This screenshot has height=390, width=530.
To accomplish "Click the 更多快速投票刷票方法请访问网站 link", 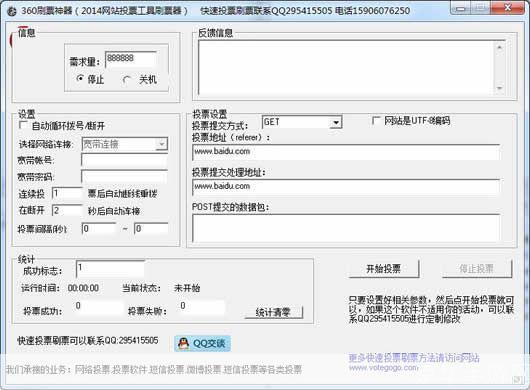I will pos(414,358).
